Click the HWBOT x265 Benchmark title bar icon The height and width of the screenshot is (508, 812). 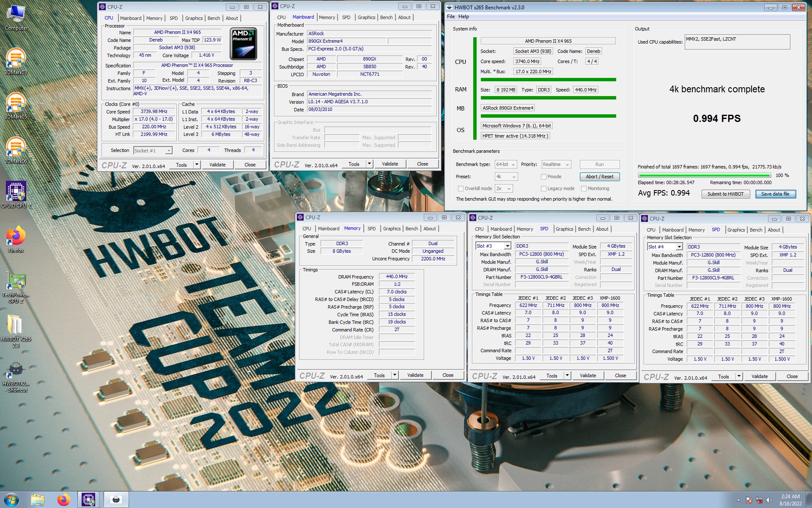450,7
